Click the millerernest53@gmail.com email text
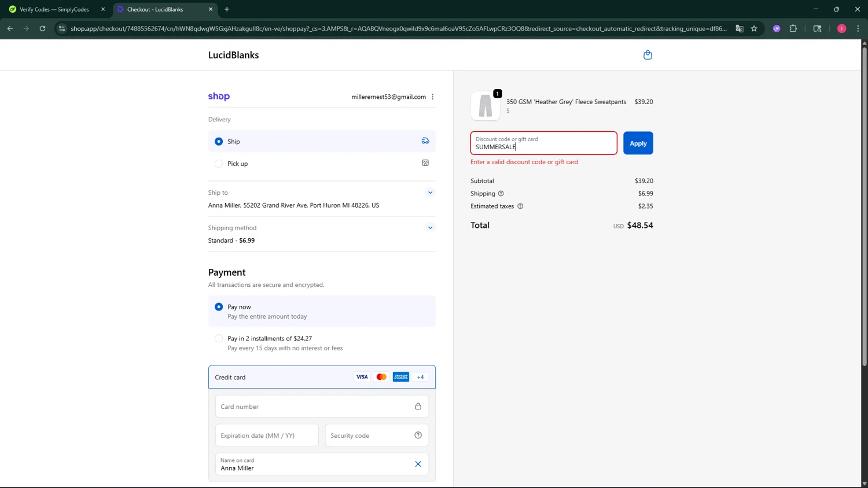This screenshot has height=488, width=868. (388, 97)
